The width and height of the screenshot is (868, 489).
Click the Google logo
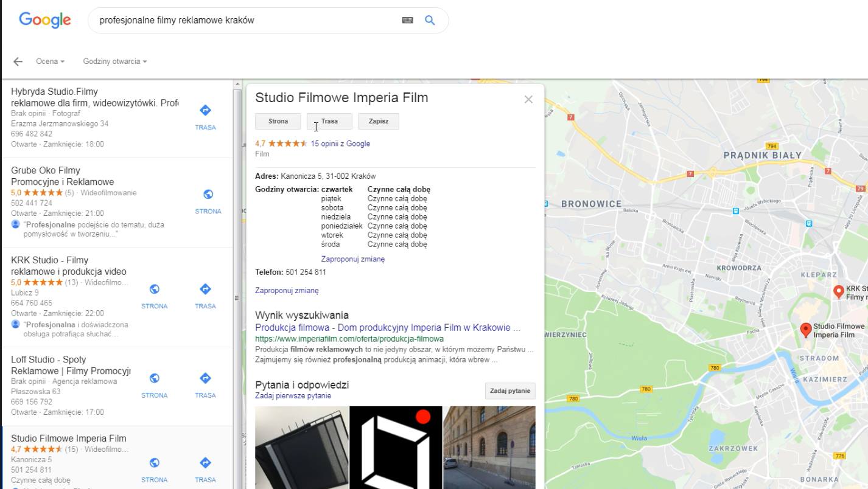pyautogui.click(x=45, y=20)
